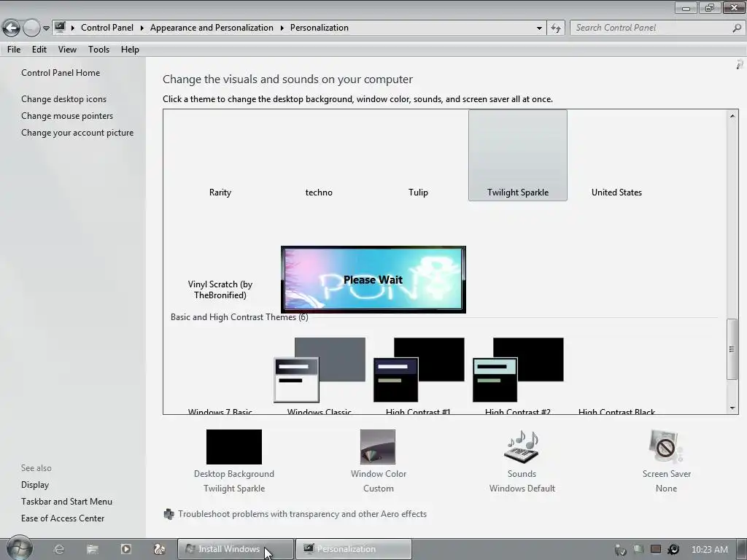Select Vinyl Scratch (by TheBronified) theme
Image resolution: width=747 pixels, height=560 pixels.
click(220, 289)
